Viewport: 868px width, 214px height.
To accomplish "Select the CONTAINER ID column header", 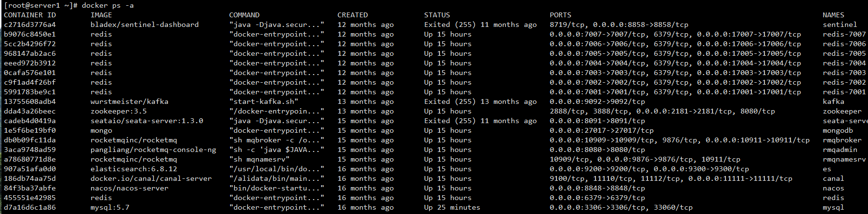I will coord(30,15).
